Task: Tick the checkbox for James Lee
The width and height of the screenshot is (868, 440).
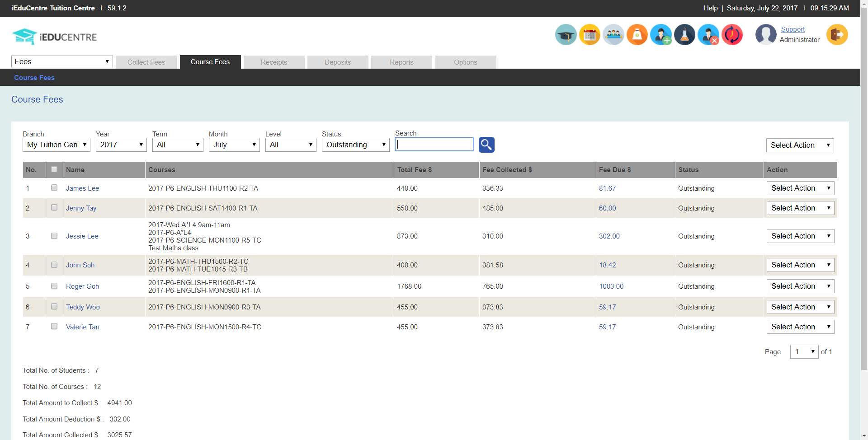Action: (x=54, y=187)
